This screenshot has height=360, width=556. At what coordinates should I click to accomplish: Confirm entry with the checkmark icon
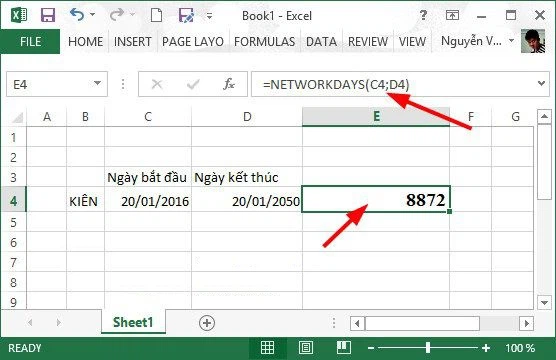(193, 84)
